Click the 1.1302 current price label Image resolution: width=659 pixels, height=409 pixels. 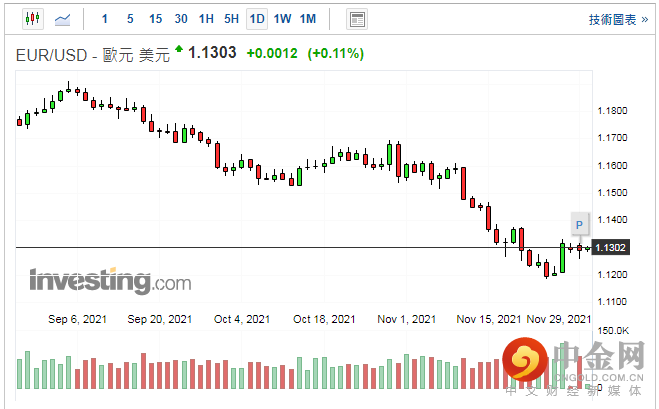pyautogui.click(x=610, y=247)
